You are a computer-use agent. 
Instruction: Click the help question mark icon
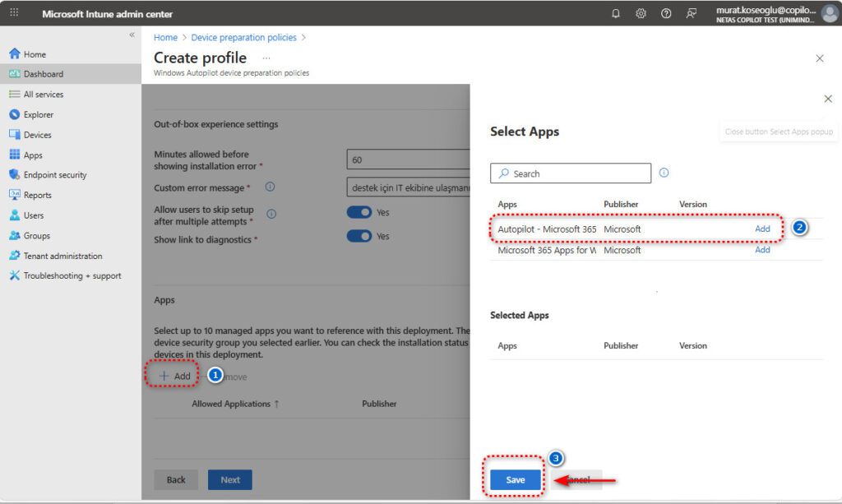(x=666, y=14)
